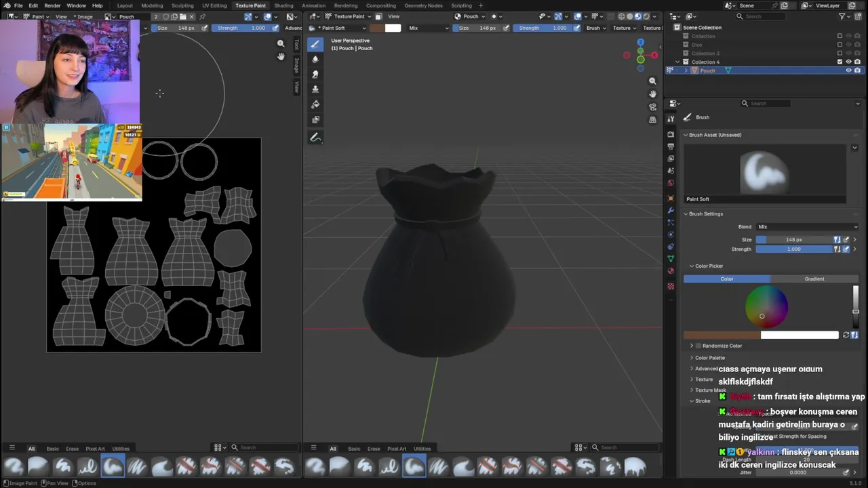Filter left brush shelf by Utilities
868x488 pixels.
coord(121,449)
